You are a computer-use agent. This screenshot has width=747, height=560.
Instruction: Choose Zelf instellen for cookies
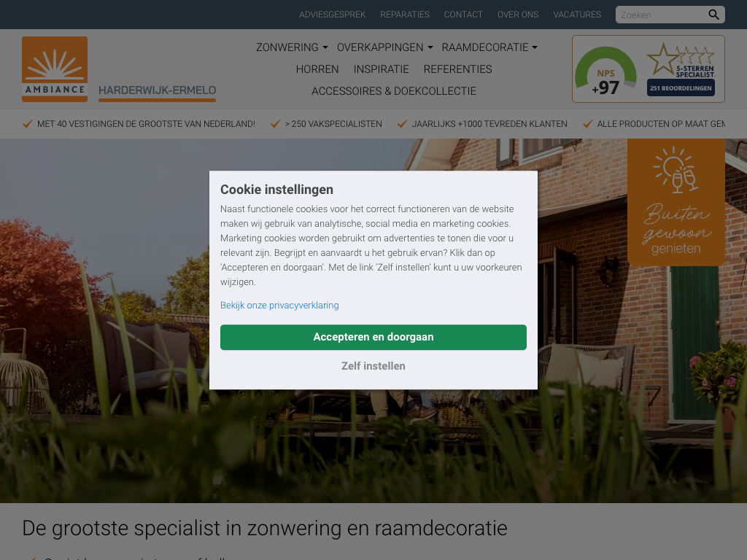click(373, 366)
